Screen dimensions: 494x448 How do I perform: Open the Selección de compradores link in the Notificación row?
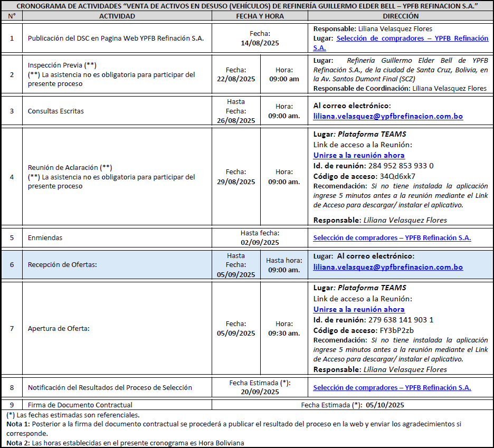click(392, 387)
